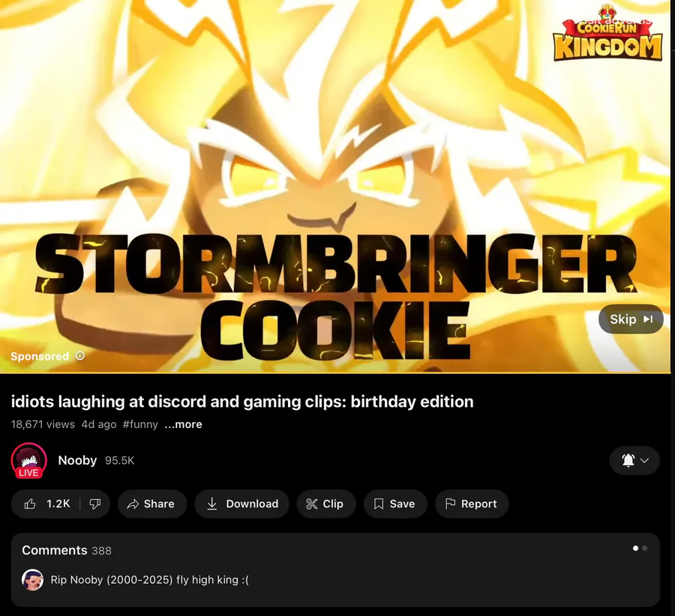
Task: Open the Sponsored info icon
Action: pyautogui.click(x=80, y=356)
